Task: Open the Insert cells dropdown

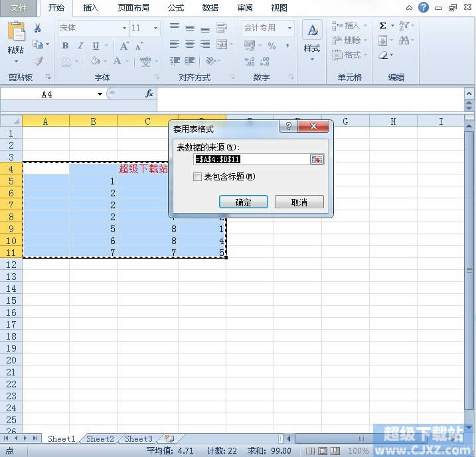Action: (365, 25)
